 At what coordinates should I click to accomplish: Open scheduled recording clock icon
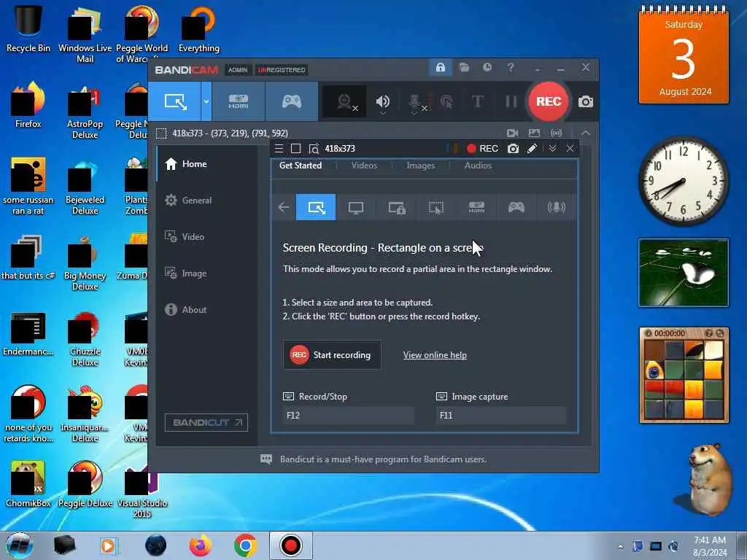[x=487, y=67]
